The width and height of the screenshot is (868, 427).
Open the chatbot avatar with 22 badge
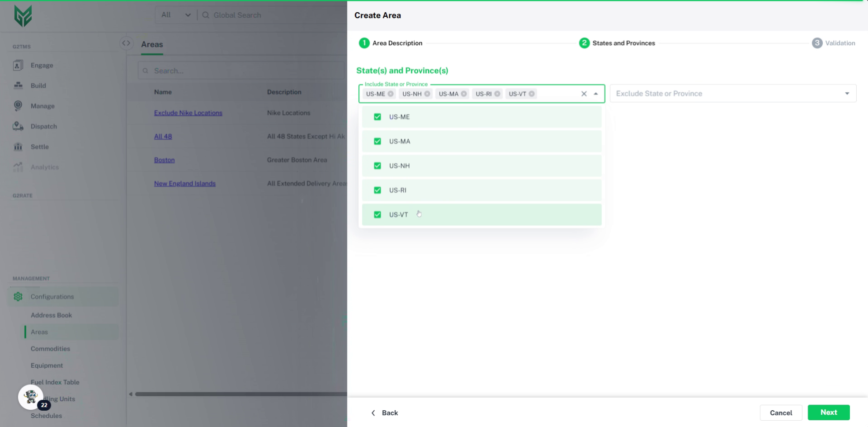pyautogui.click(x=31, y=397)
